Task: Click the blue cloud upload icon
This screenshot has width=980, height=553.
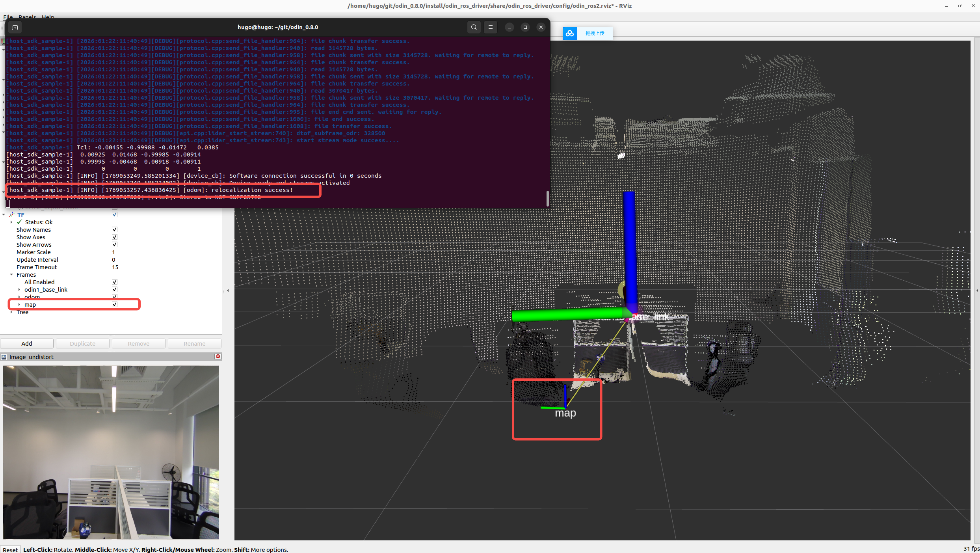Action: click(x=569, y=34)
